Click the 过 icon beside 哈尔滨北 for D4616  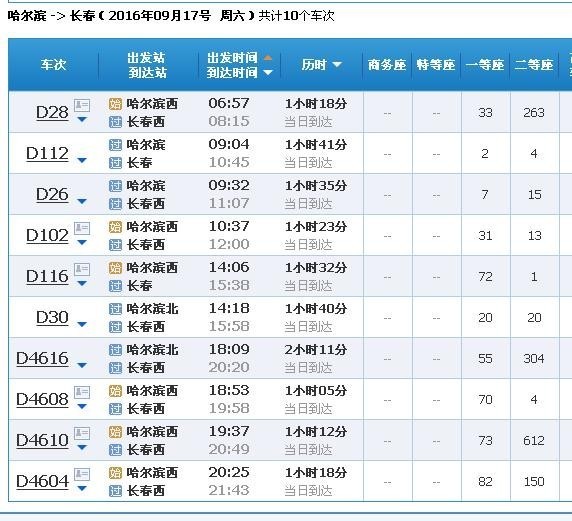(x=115, y=350)
